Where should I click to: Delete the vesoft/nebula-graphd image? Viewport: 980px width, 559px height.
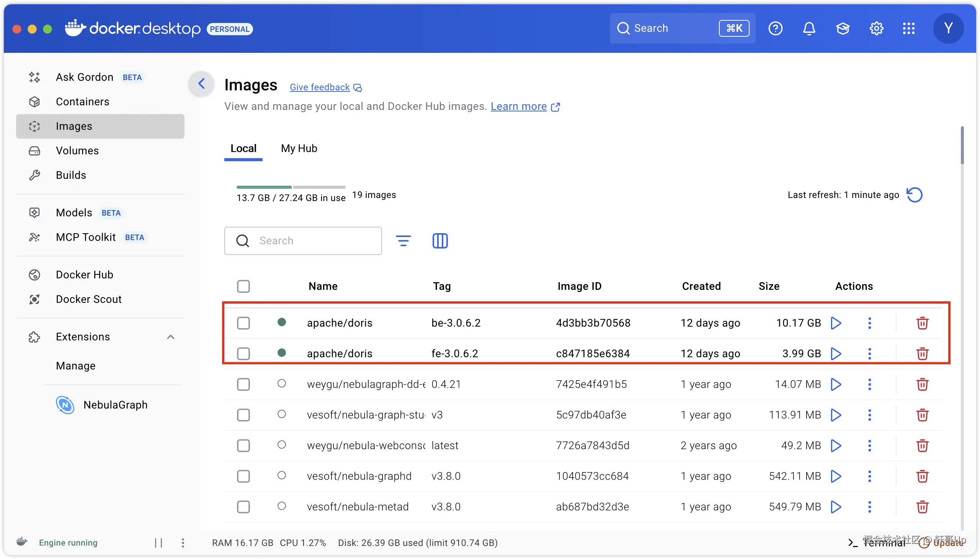(922, 476)
